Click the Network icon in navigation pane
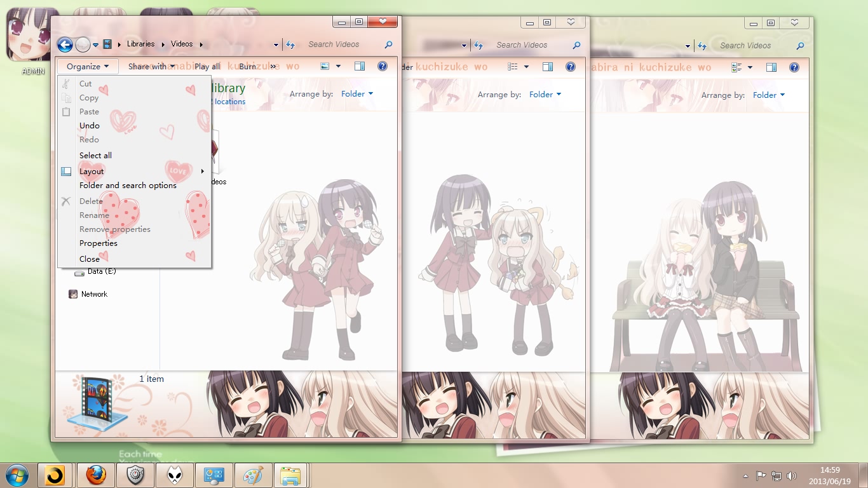 [74, 294]
